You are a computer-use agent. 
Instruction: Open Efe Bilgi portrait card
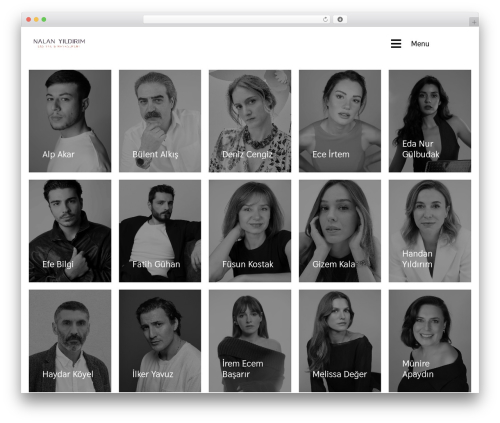point(70,231)
